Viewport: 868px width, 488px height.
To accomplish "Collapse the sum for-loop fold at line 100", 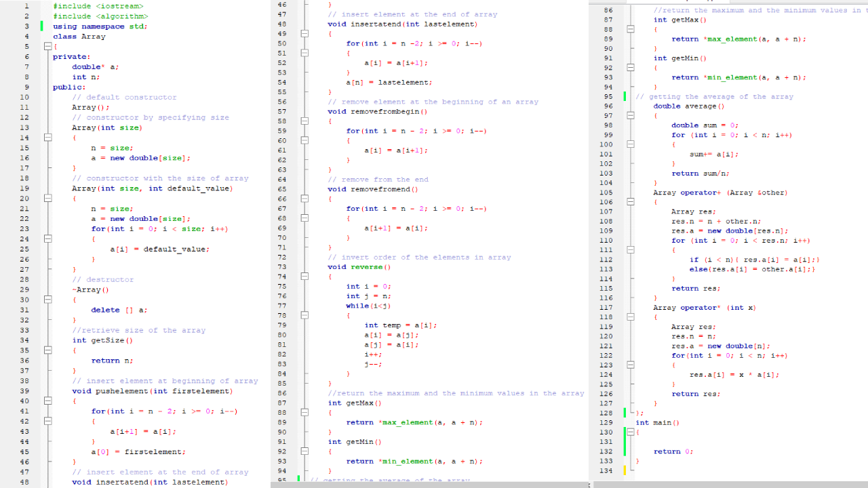I will tap(630, 144).
